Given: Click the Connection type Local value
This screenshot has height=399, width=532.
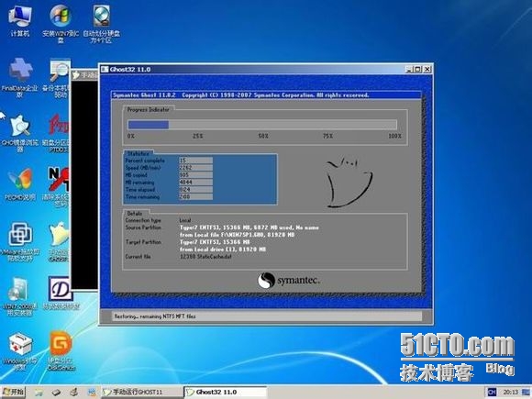Looking at the screenshot, I should point(185,220).
